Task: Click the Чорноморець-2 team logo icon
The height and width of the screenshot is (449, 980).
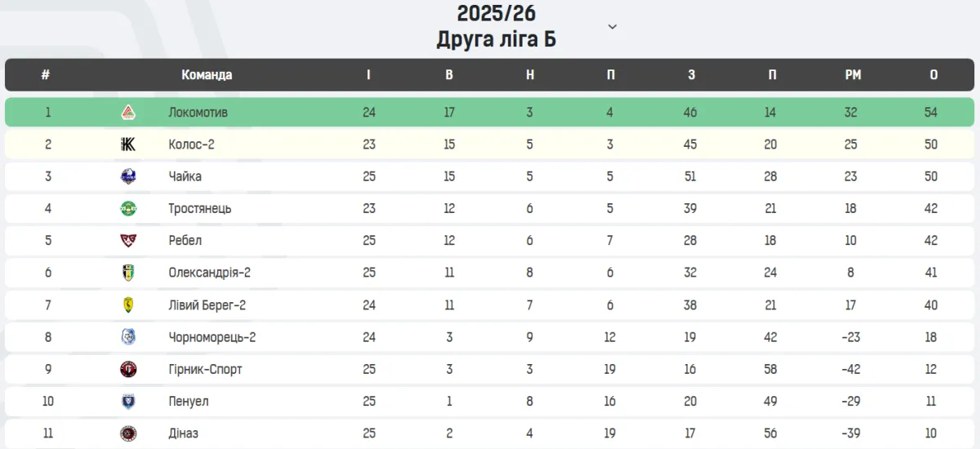Action: tap(128, 337)
